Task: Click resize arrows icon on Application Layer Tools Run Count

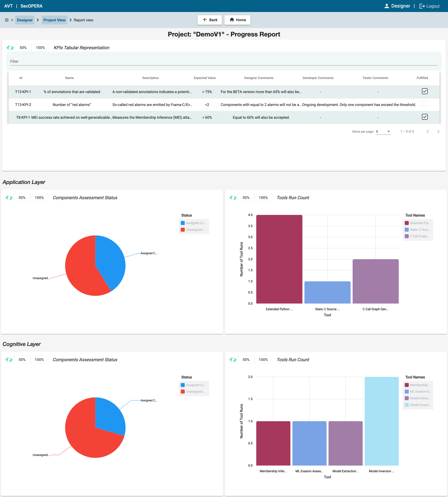Action: pos(233,198)
